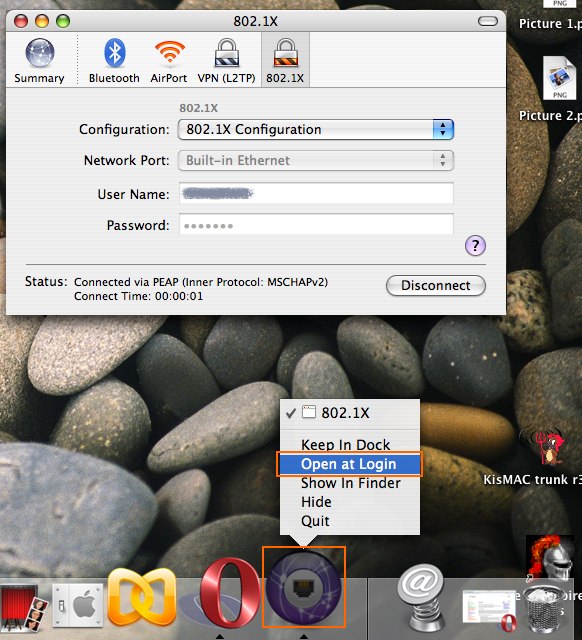
Task: Launch Opera from the Dock
Action: tap(230, 593)
